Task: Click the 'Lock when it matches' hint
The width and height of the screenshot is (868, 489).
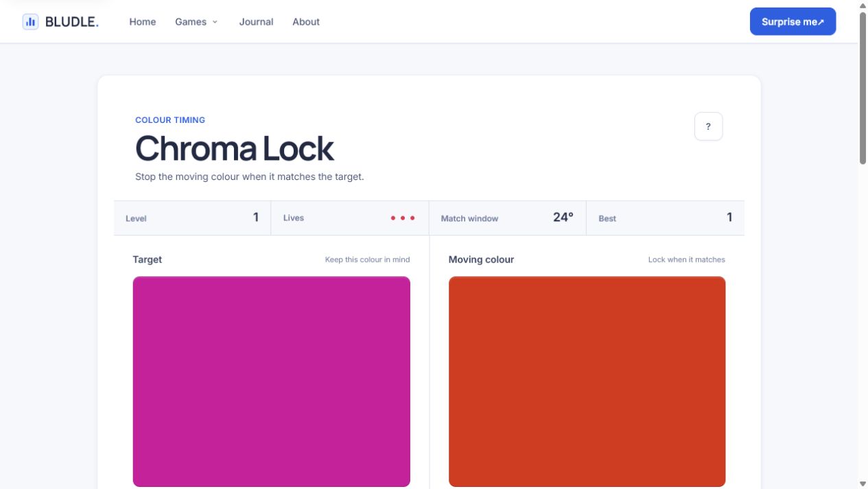Action: (686, 260)
